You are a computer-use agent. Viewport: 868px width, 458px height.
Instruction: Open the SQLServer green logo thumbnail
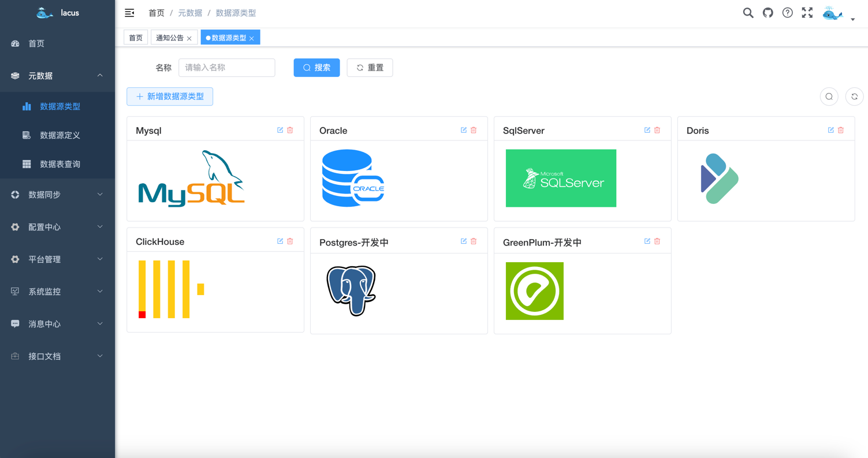(x=561, y=178)
